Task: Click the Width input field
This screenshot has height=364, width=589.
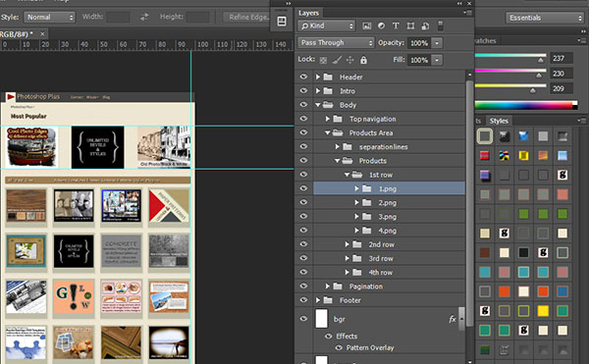Action: click(118, 17)
